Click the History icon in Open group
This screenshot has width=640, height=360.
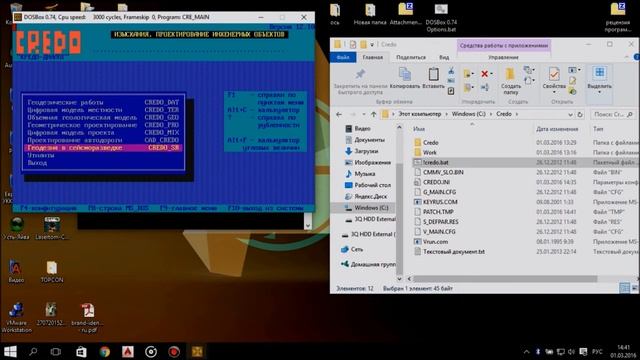click(572, 91)
